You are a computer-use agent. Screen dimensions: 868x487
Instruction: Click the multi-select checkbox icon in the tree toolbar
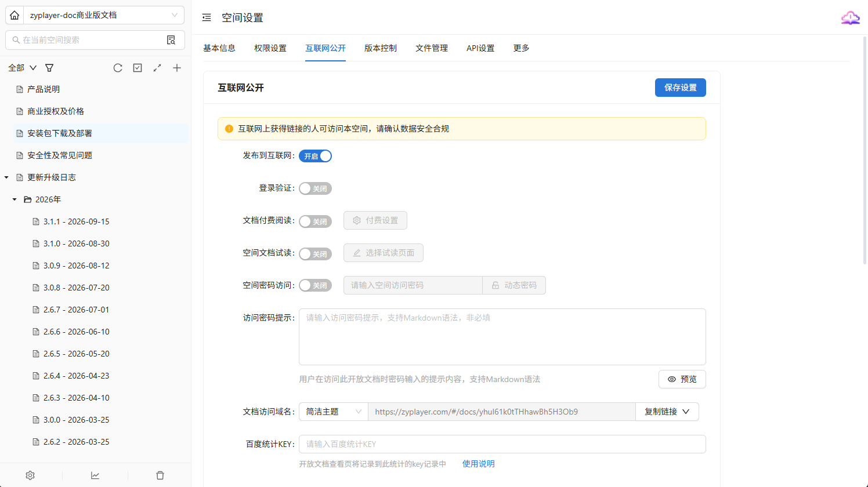[x=138, y=68]
